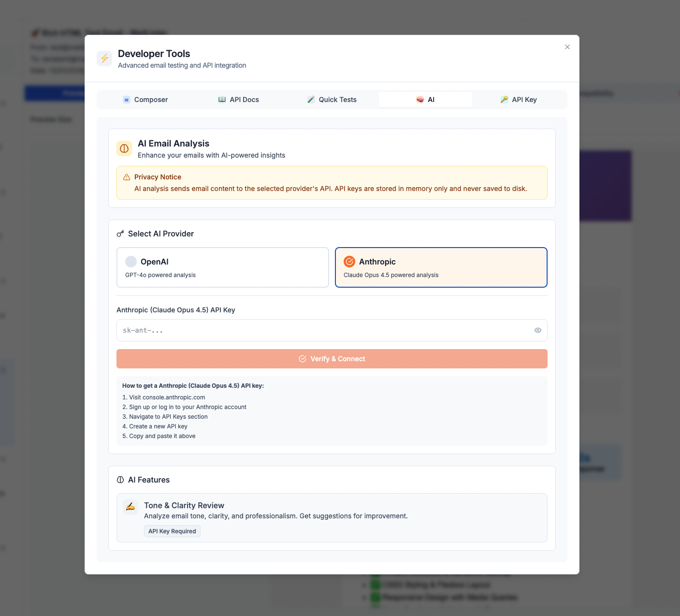Click 'How to get a Anthropic' heading

(193, 386)
